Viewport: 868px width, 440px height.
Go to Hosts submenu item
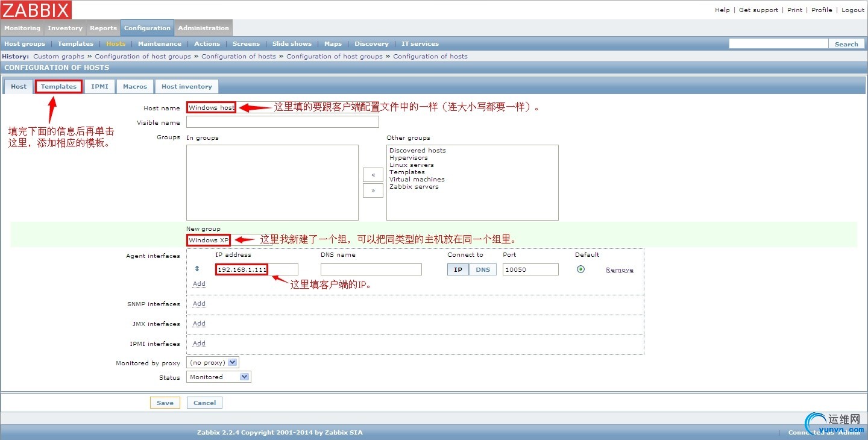pyautogui.click(x=116, y=44)
